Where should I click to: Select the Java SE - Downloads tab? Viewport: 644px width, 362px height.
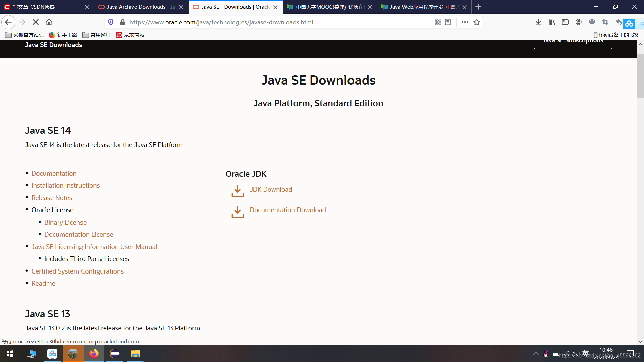pyautogui.click(x=236, y=7)
